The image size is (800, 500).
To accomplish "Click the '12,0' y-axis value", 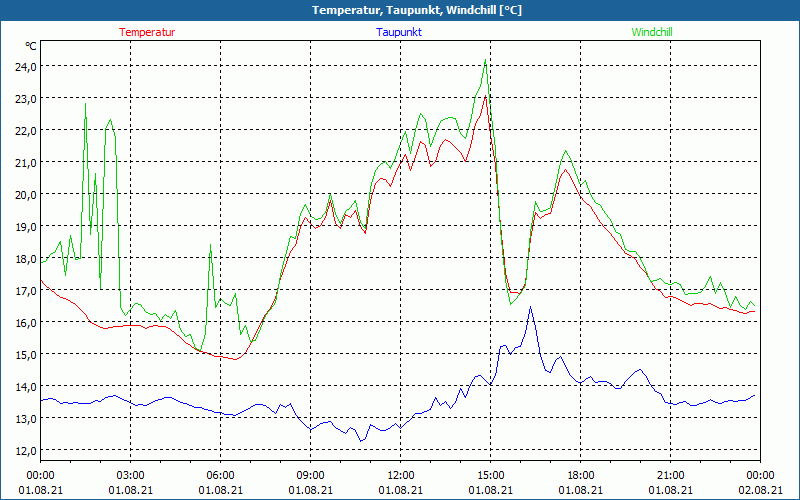I will 26,451.
